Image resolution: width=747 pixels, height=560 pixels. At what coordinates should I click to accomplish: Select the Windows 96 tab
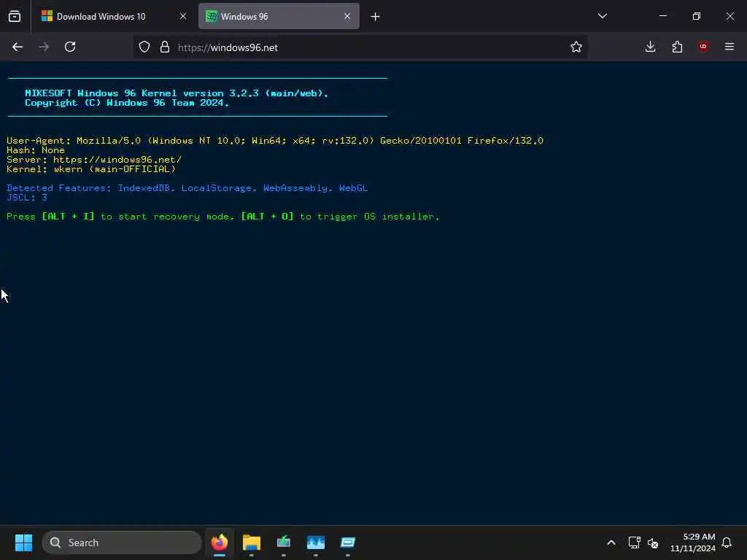(x=279, y=16)
